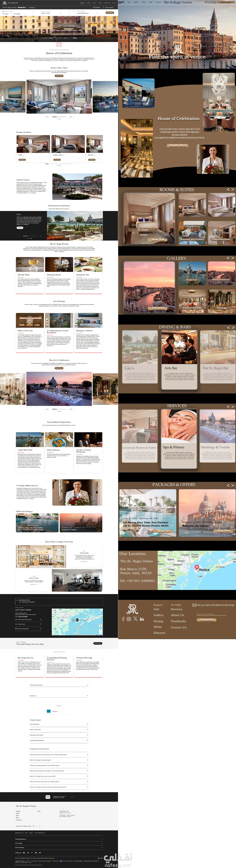The height and width of the screenshot is (868, 236).
Task: Click About Us in brown footer
Action: [x=177, y=615]
